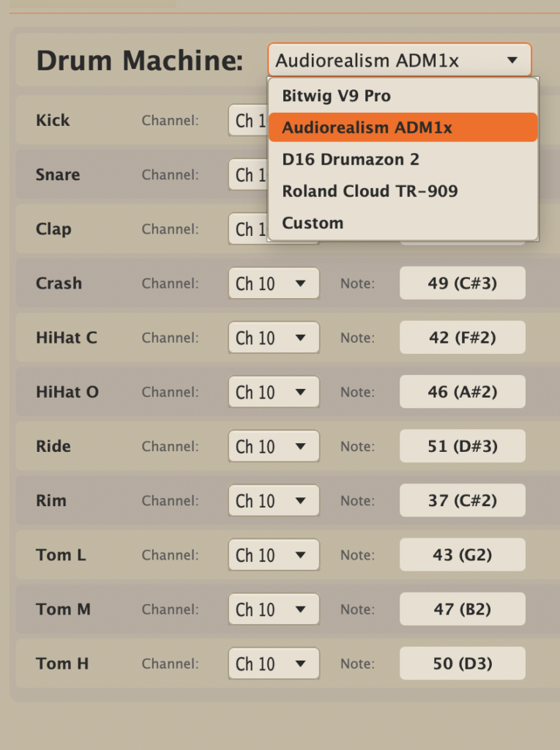Click Crash note field 49 (C#3)
560x750 pixels.
click(x=462, y=283)
